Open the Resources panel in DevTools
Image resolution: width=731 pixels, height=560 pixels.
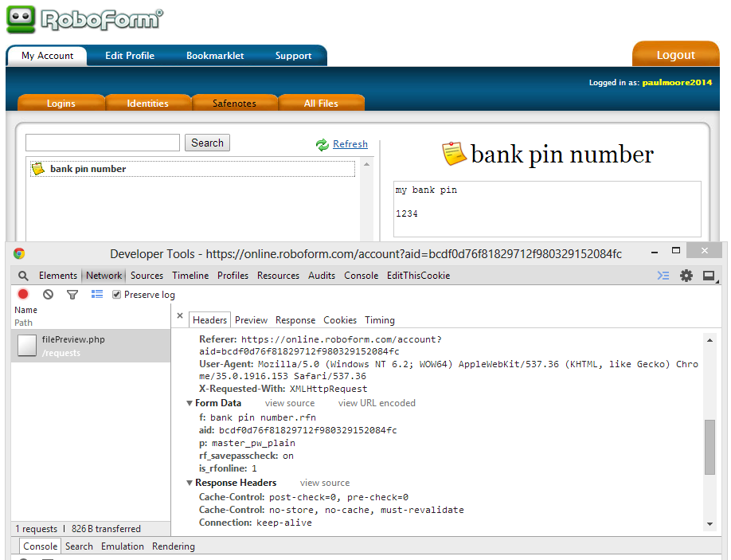[x=278, y=276]
